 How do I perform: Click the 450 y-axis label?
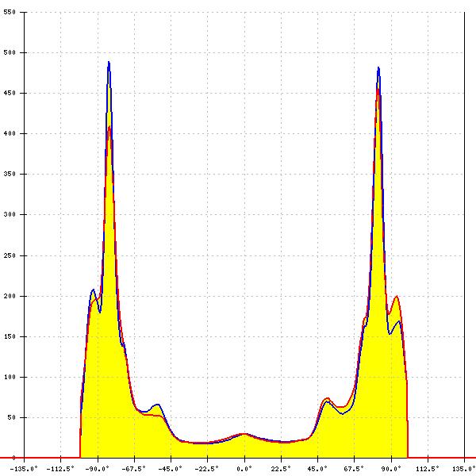[x=10, y=93]
